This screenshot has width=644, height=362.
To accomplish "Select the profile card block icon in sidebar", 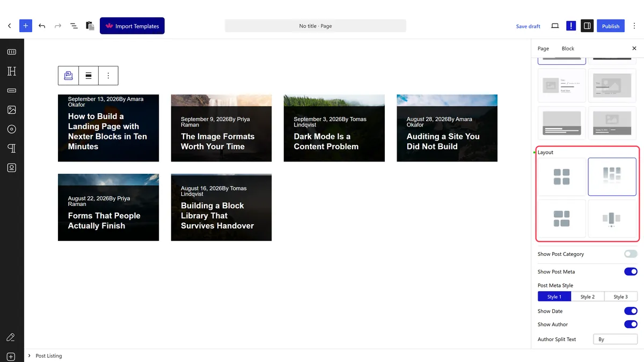I will point(12,168).
